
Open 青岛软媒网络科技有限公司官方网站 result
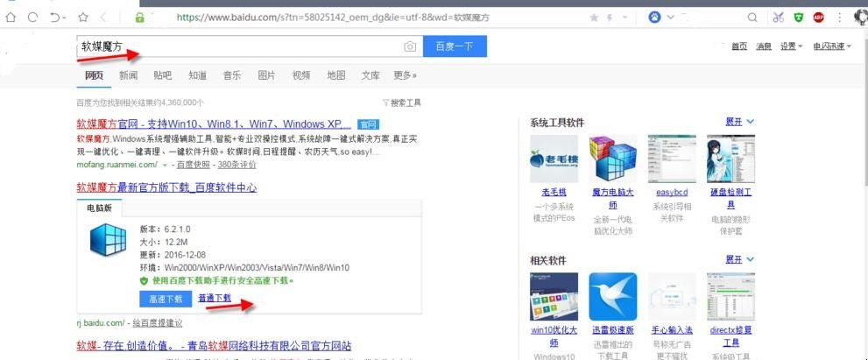(x=214, y=346)
